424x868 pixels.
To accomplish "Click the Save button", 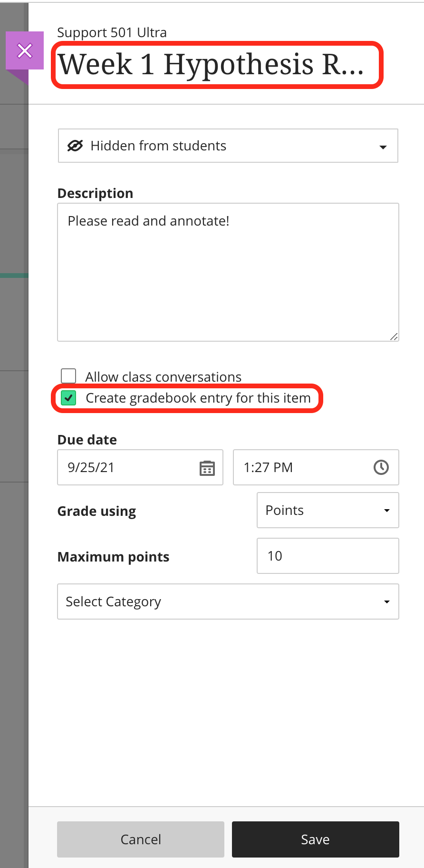I will 315,839.
